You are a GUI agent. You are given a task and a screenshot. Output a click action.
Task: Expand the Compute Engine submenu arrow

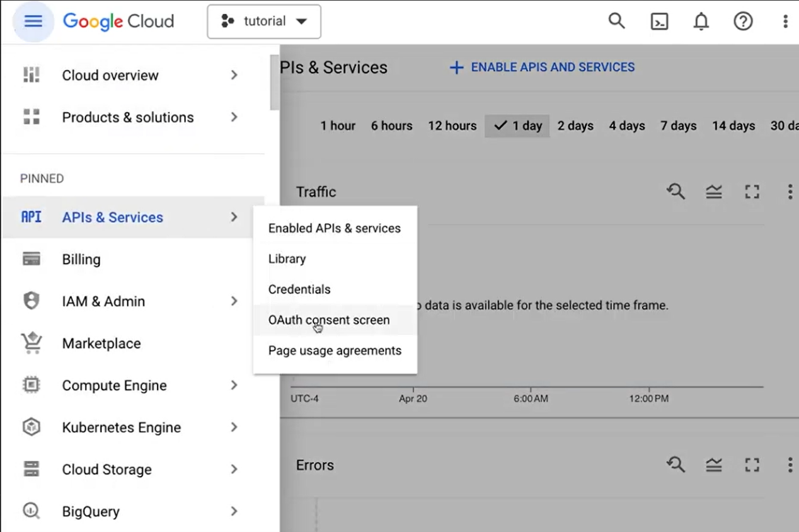pyautogui.click(x=234, y=386)
